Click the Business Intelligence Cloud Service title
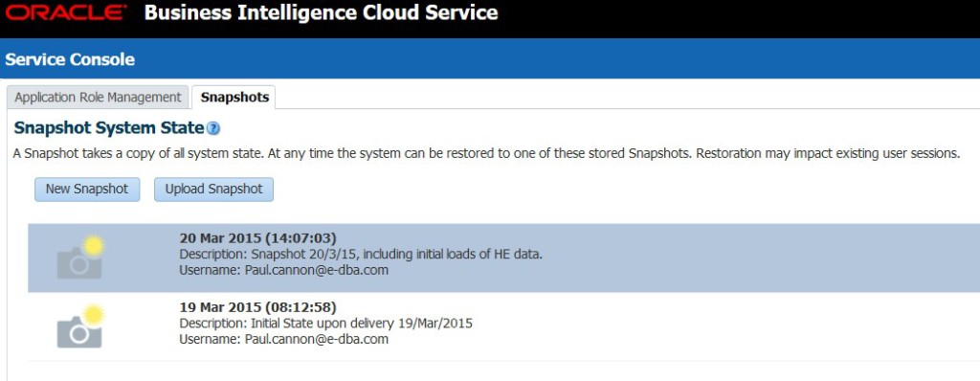Screen dimensions: 980x381 coord(322,12)
